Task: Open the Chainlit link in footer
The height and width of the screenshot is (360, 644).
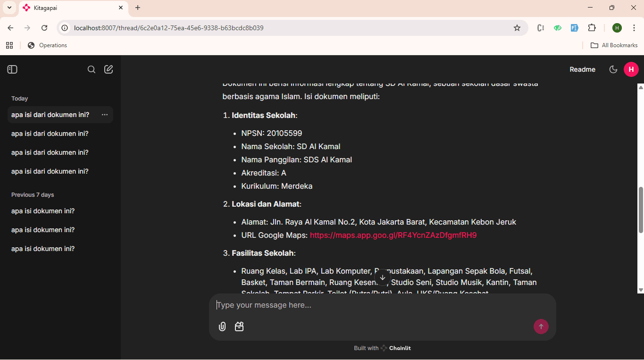Action: pyautogui.click(x=396, y=348)
